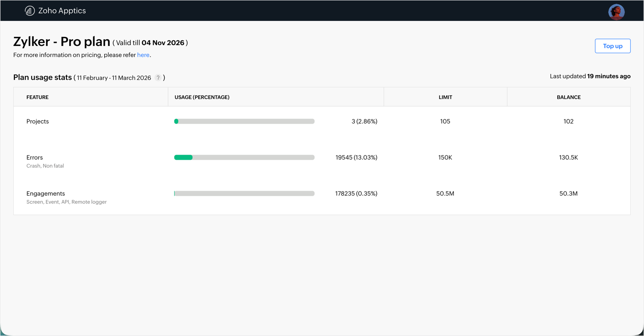Click the Zylker - Pro plan heading

click(x=62, y=42)
